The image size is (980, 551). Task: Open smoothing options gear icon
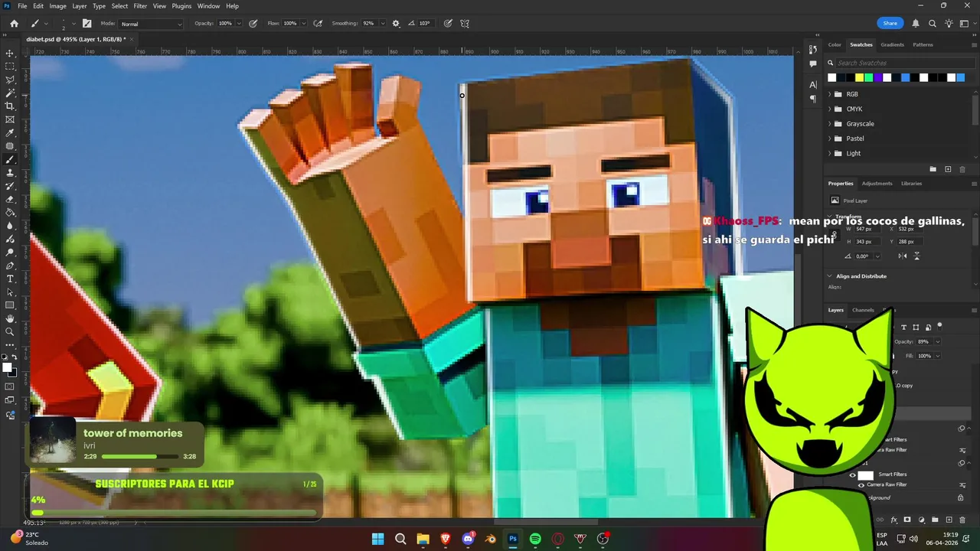396,24
